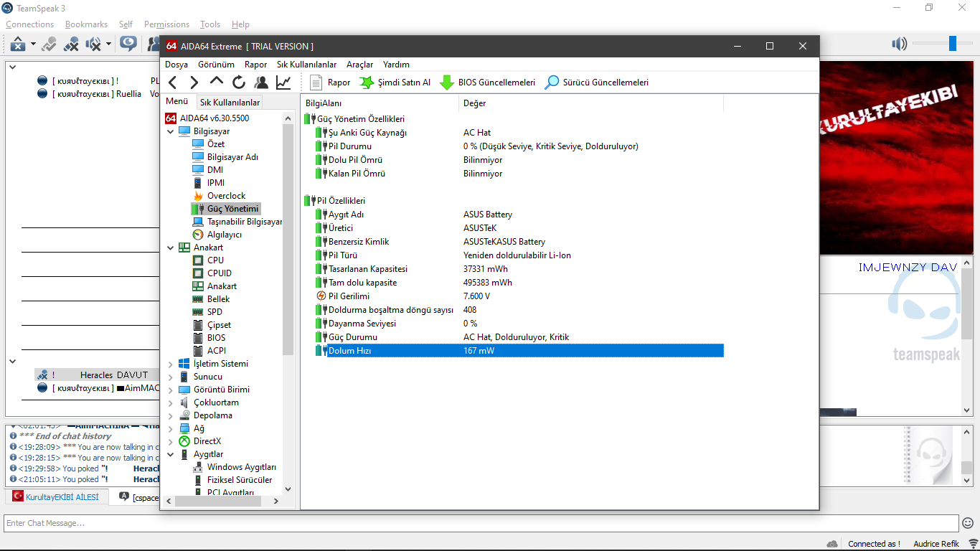Open AIDA64's Görünüm menu
The height and width of the screenshot is (551, 980).
click(x=216, y=65)
